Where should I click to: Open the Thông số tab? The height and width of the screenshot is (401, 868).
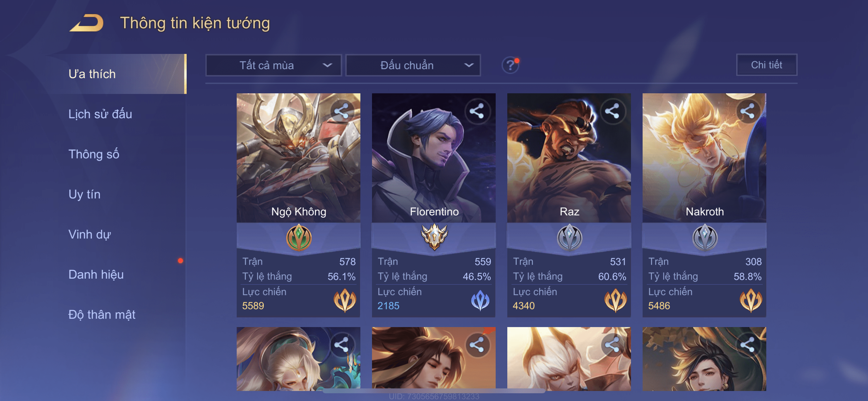click(x=94, y=154)
